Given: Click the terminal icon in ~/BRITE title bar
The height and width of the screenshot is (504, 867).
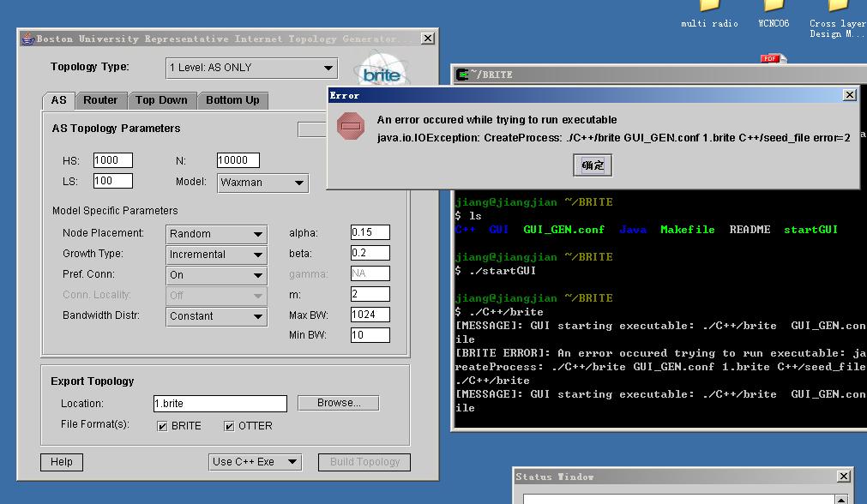Looking at the screenshot, I should [x=462, y=74].
